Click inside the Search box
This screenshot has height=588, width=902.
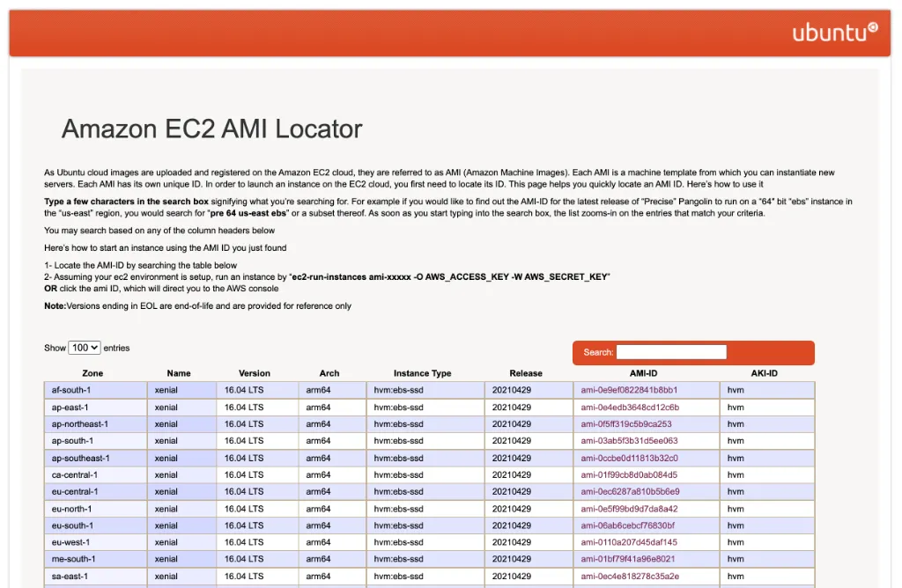[671, 352]
